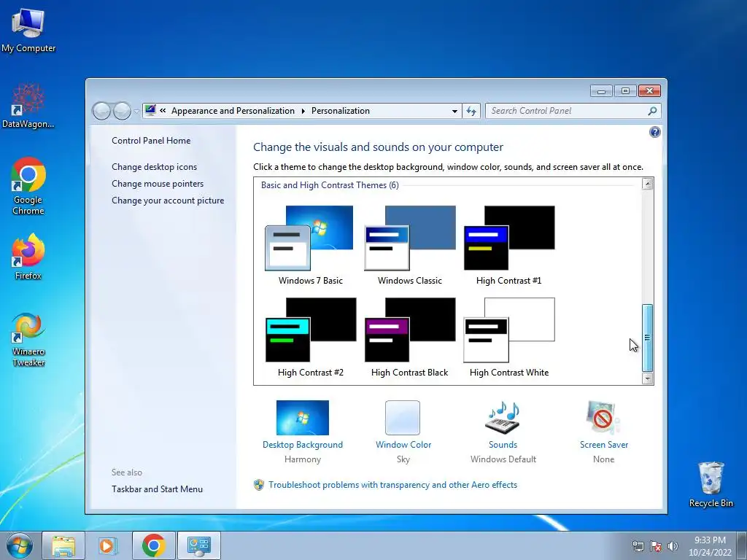This screenshot has width=747, height=560.
Task: Click the search magnifier icon
Action: [652, 111]
